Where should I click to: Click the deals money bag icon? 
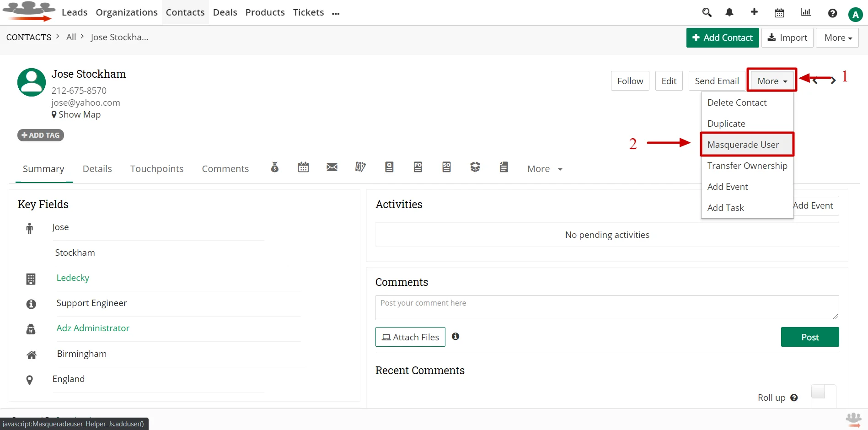(x=274, y=167)
